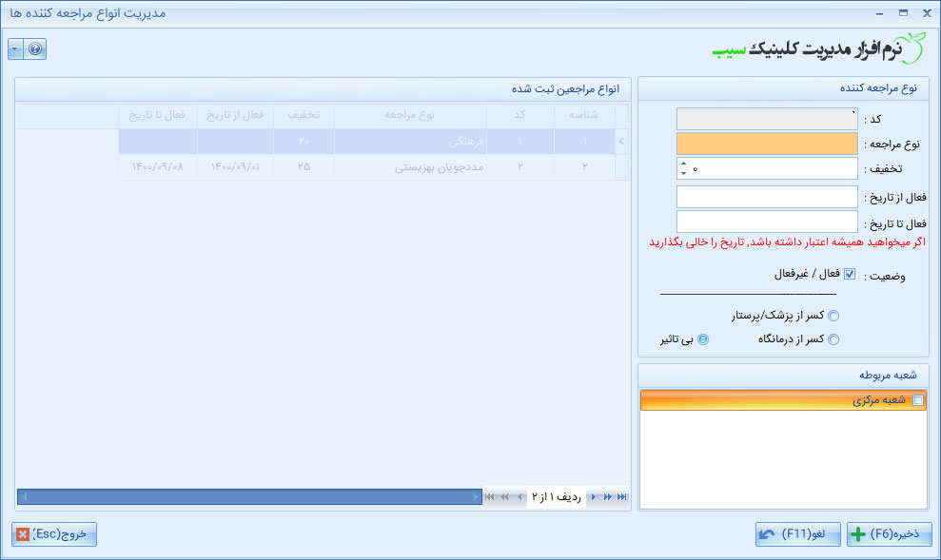Click the row indicator arrow on the فرهنگی row
Screen dimensions: 941x560
(x=620, y=141)
